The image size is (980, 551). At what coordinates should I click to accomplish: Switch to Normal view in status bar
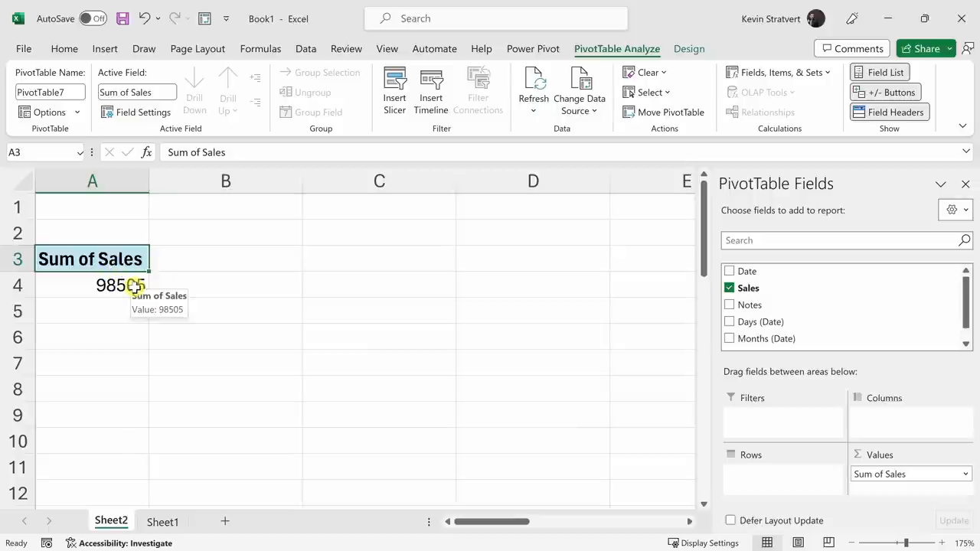(767, 543)
